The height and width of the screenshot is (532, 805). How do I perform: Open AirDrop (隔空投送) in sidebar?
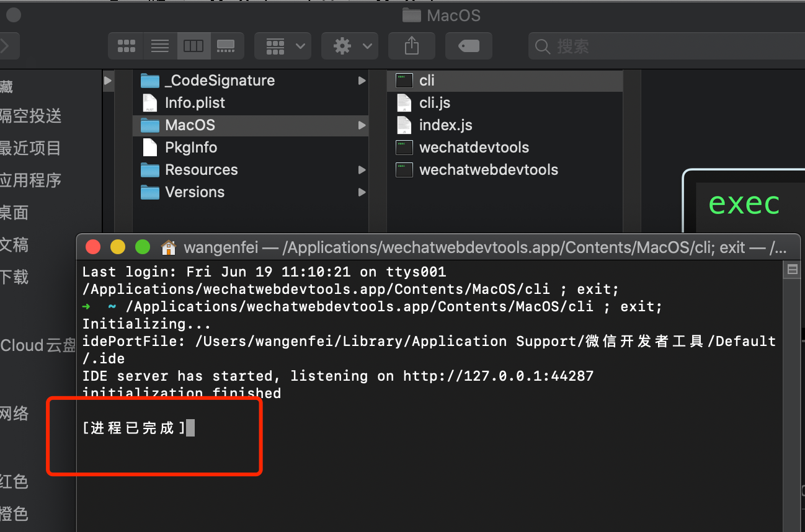coord(31,116)
